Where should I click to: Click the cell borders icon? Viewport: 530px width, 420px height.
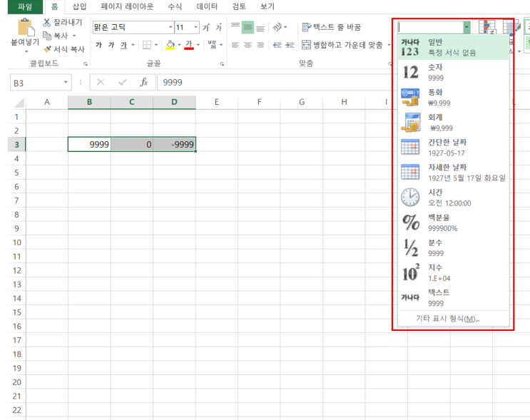[x=147, y=45]
